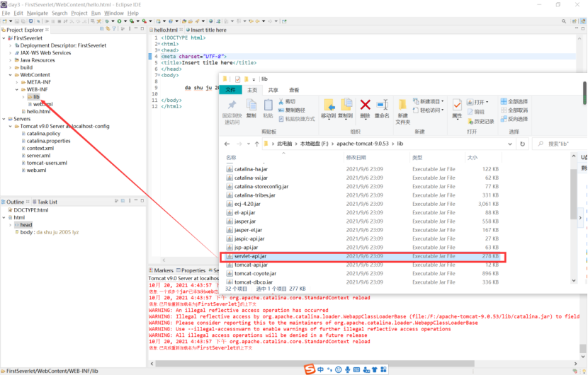Open the Eclipse Window menu
Screen dimensions: 588x375
point(113,13)
